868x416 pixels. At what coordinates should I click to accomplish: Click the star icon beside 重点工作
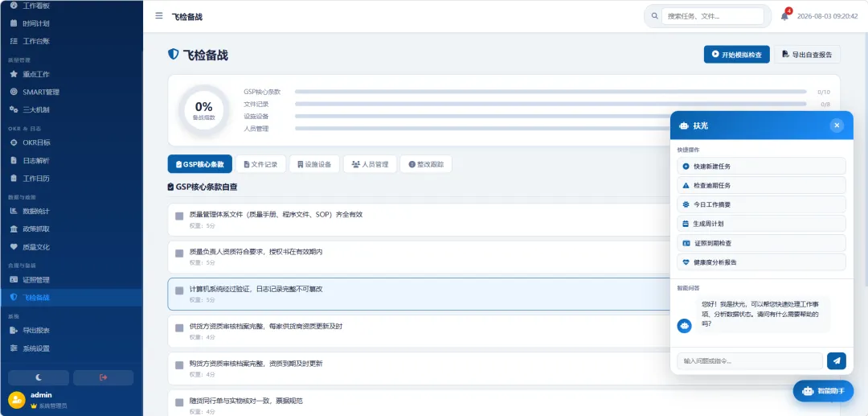coord(14,74)
